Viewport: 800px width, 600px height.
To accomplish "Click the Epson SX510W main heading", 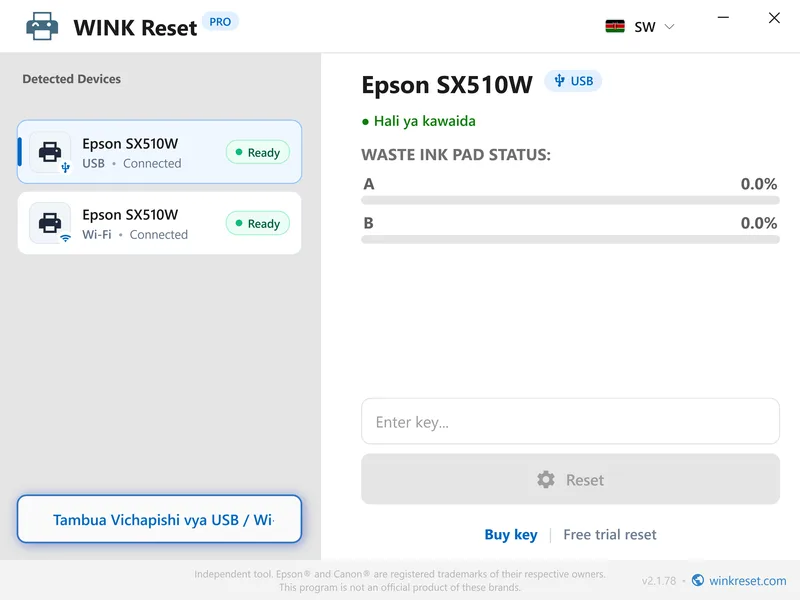I will click(x=447, y=85).
